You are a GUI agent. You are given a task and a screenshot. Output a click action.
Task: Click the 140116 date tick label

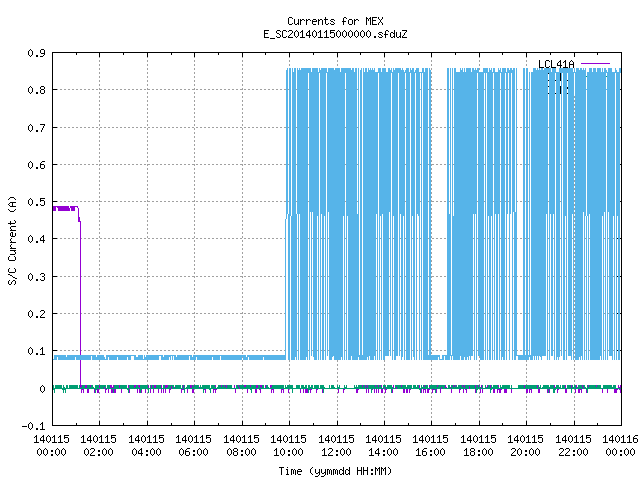[x=620, y=439]
